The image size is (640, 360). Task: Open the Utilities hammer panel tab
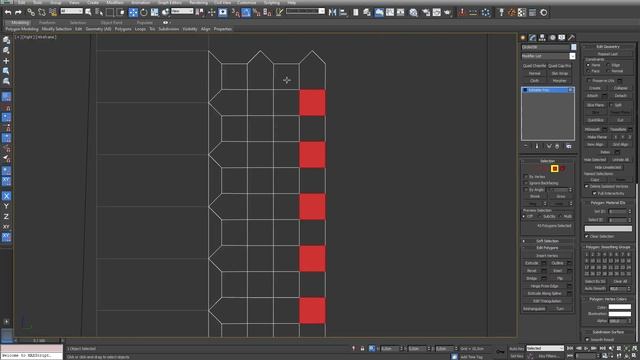click(571, 38)
